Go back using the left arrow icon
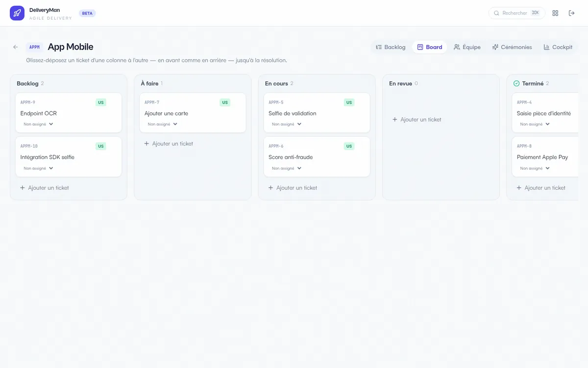588x368 pixels. 16,47
